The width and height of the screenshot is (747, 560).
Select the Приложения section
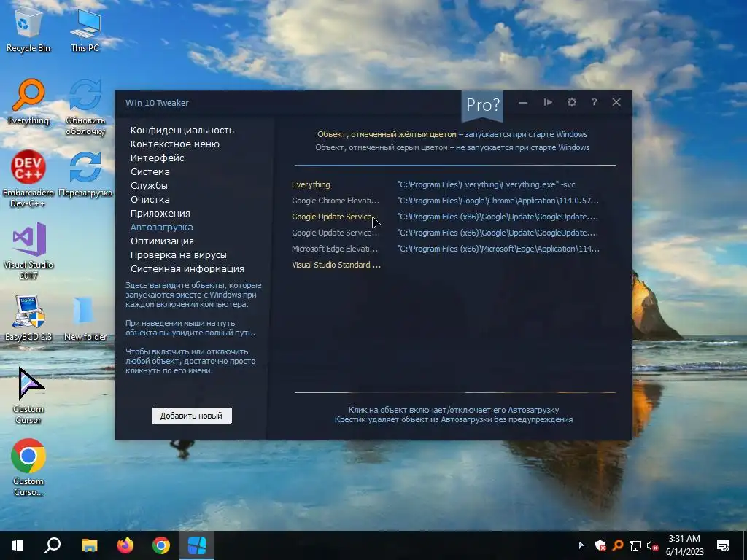pyautogui.click(x=160, y=213)
